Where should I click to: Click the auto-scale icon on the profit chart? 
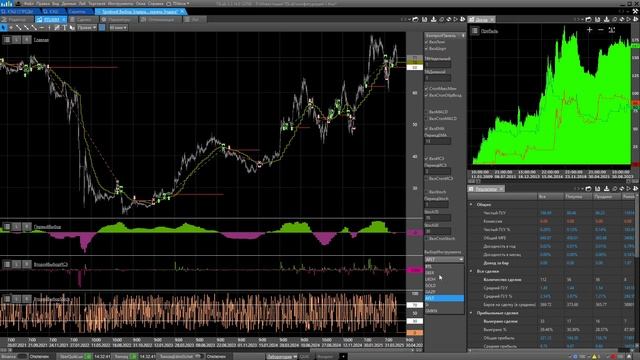(x=611, y=29)
